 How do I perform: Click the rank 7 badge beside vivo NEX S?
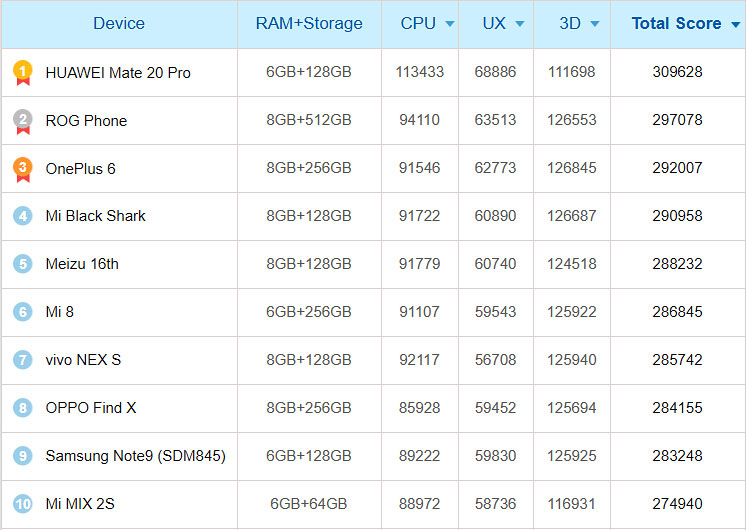pos(22,360)
